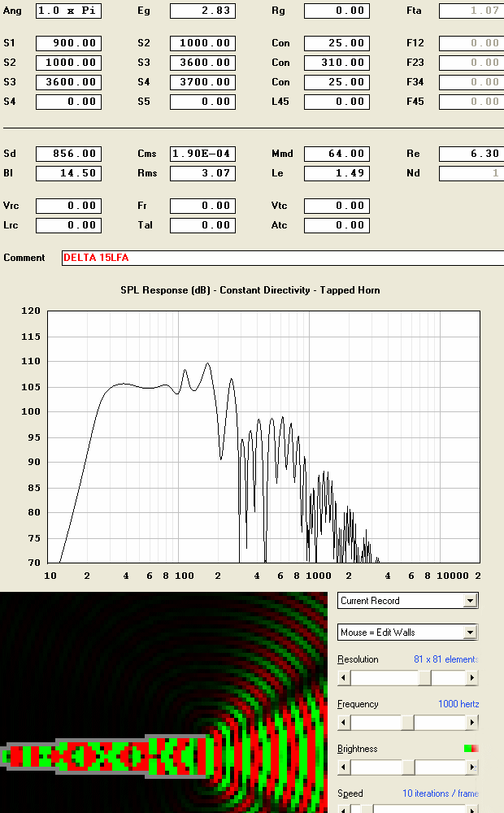Click the Cms field showing 1.90E-04
The height and width of the screenshot is (813, 504).
point(202,154)
